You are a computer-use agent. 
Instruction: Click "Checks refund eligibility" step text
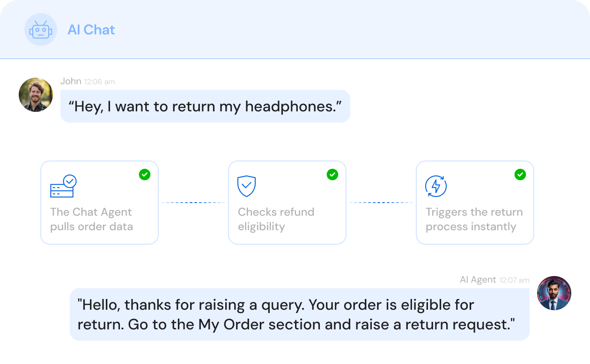[276, 219]
